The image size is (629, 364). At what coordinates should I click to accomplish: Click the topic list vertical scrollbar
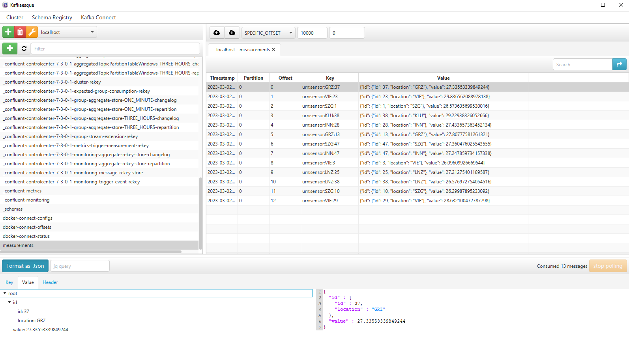coord(200,213)
